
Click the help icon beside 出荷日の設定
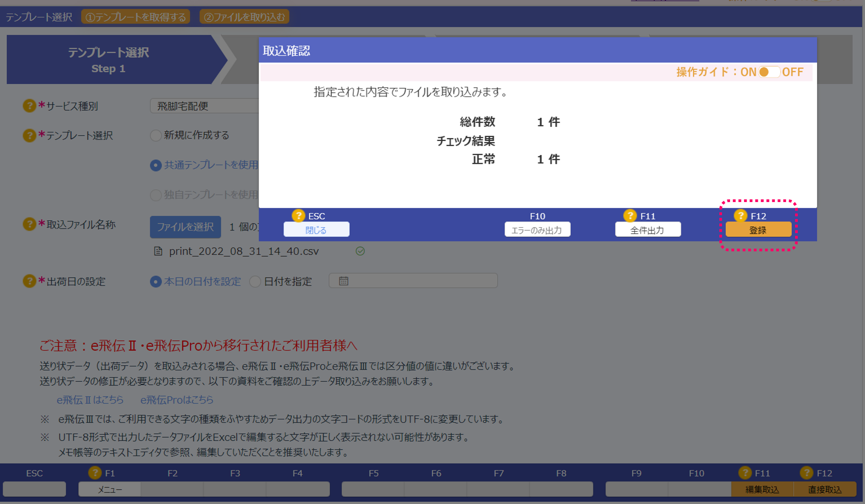29,281
